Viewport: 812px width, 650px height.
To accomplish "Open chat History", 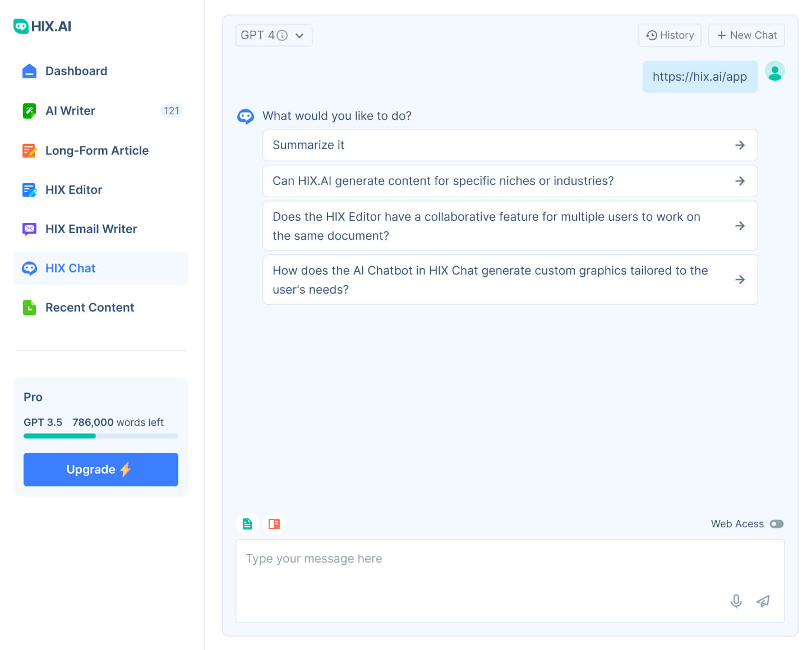I will pos(670,35).
